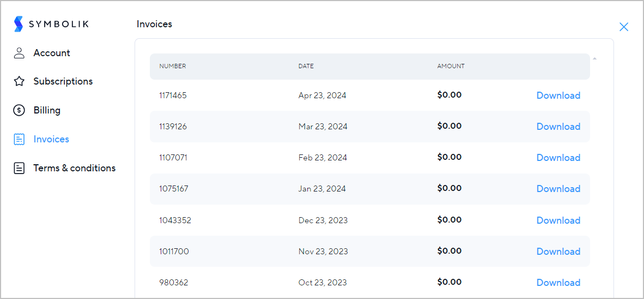Click the Account person icon
The height and width of the screenshot is (299, 644).
pyautogui.click(x=19, y=53)
